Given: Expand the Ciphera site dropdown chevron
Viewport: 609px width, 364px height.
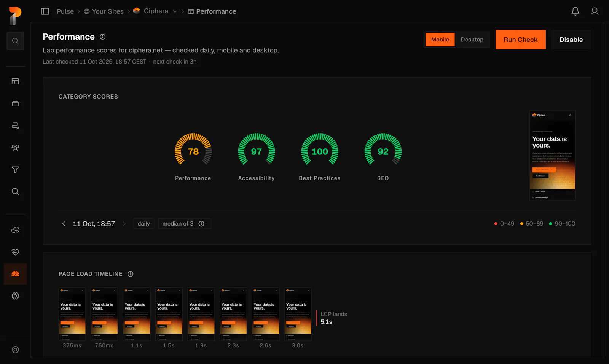Looking at the screenshot, I should (x=175, y=11).
